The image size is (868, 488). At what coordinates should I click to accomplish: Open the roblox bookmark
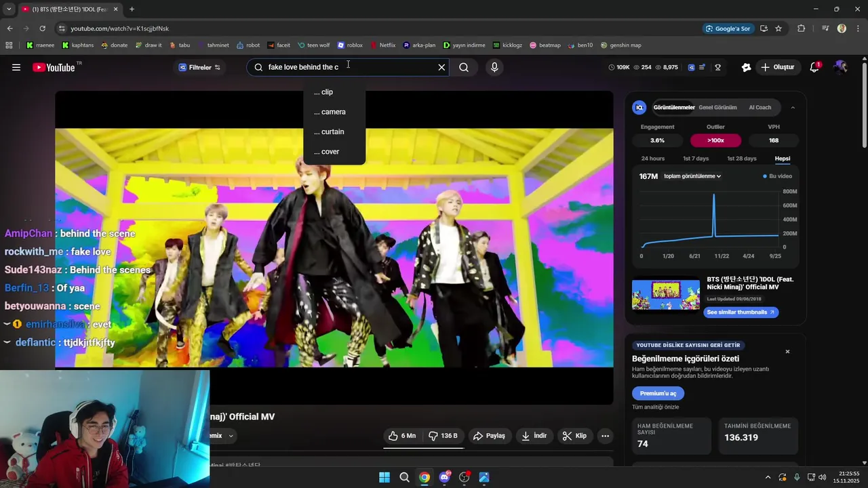tap(350, 45)
